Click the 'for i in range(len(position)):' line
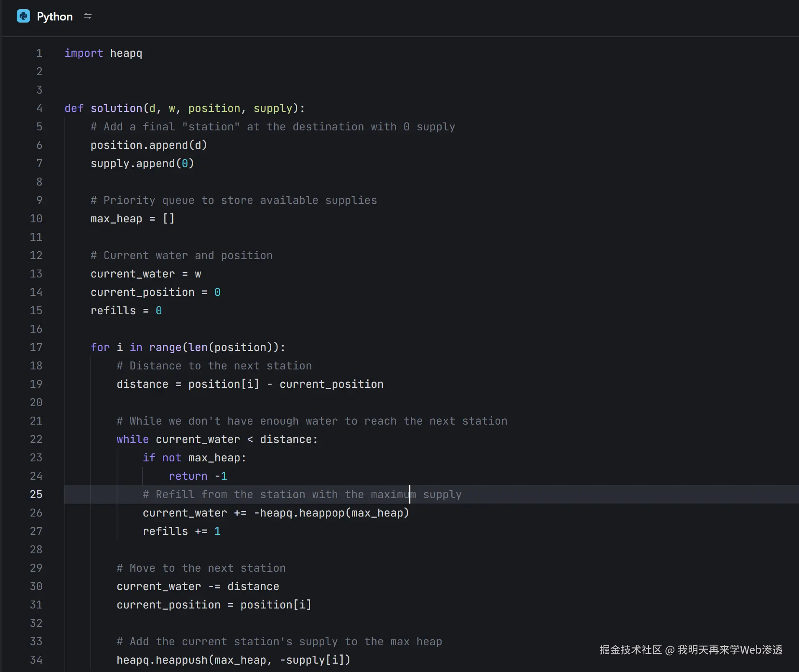This screenshot has width=799, height=672. (x=188, y=347)
